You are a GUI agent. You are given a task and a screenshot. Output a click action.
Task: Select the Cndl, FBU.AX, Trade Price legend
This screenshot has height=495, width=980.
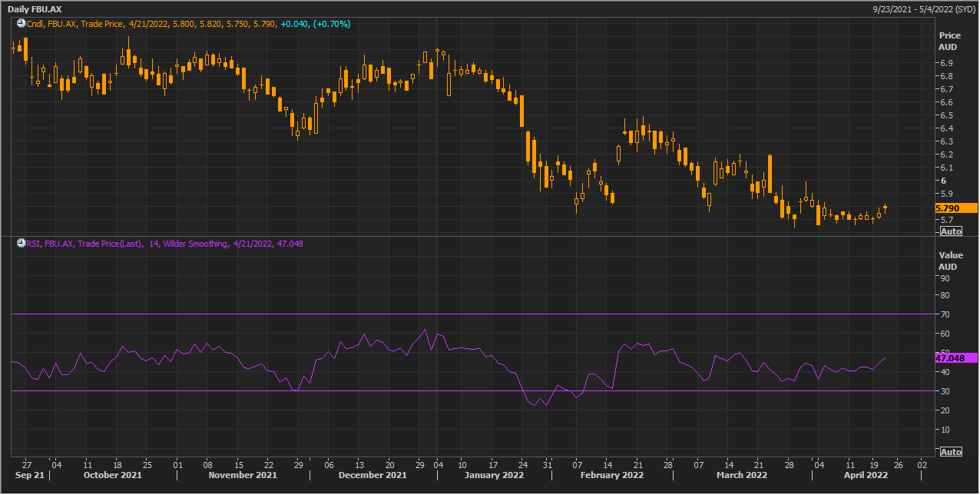pos(75,25)
